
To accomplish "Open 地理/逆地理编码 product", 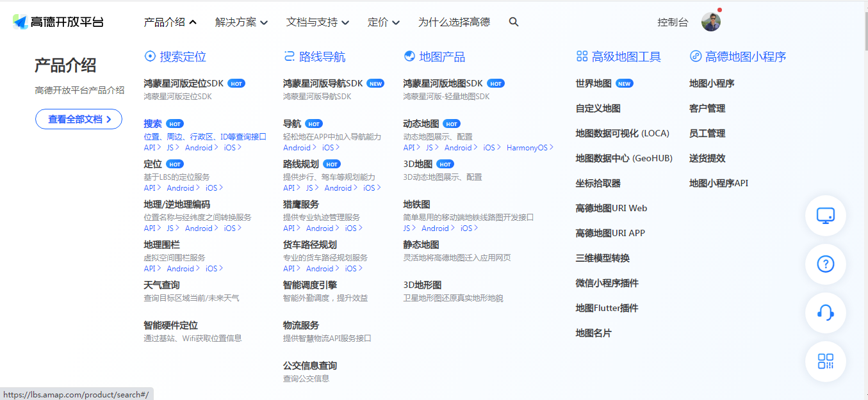I will point(177,204).
